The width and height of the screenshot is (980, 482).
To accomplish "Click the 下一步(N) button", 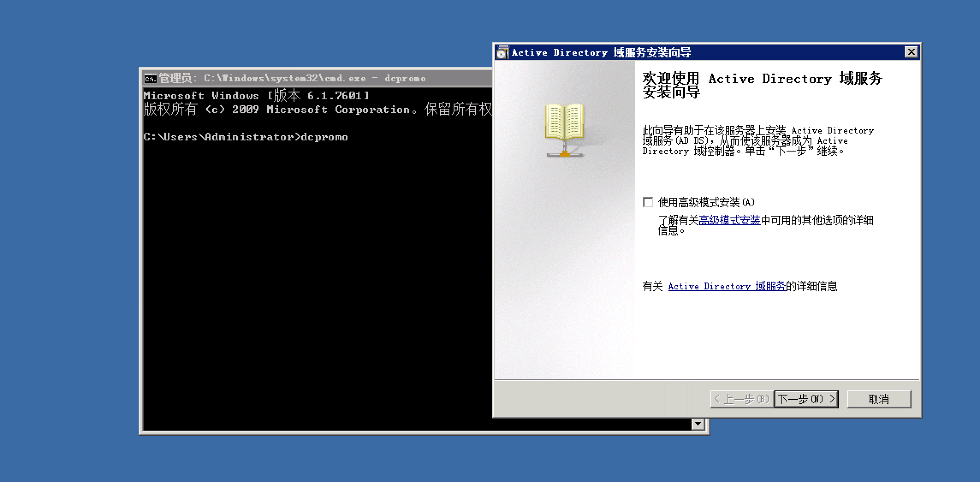I will coord(806,399).
